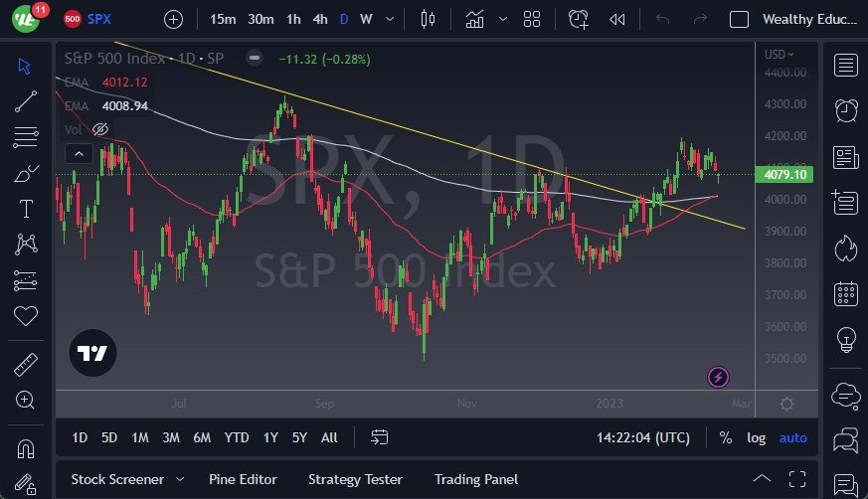The height and width of the screenshot is (499, 868).
Task: Toggle percent scale mode
Action: pos(726,437)
